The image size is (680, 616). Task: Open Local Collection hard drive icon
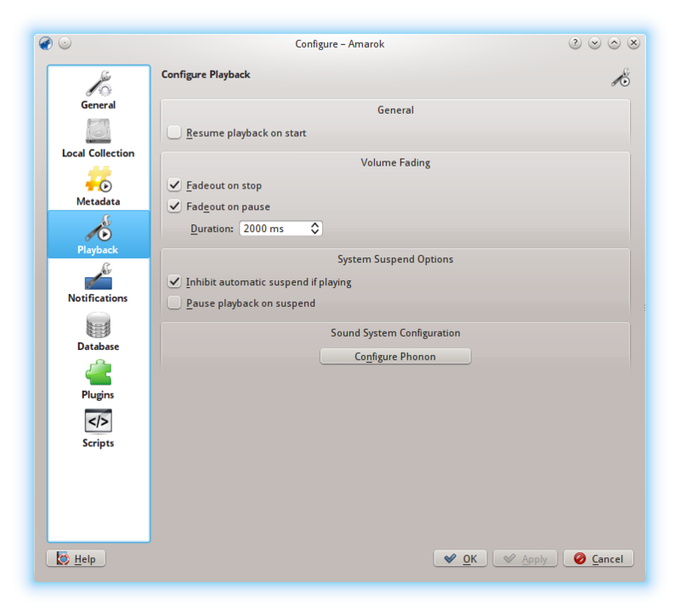(x=99, y=132)
